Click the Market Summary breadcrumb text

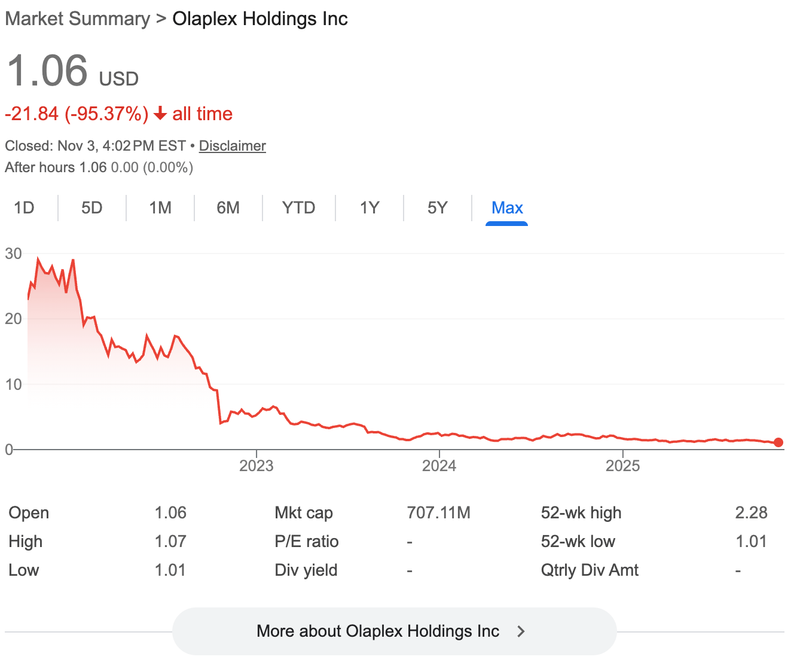pyautogui.click(x=78, y=19)
